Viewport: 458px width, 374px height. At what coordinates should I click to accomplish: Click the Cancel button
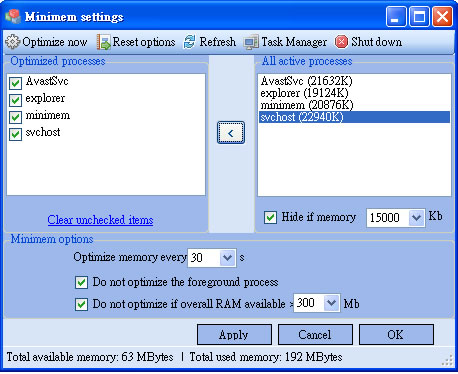pos(315,335)
